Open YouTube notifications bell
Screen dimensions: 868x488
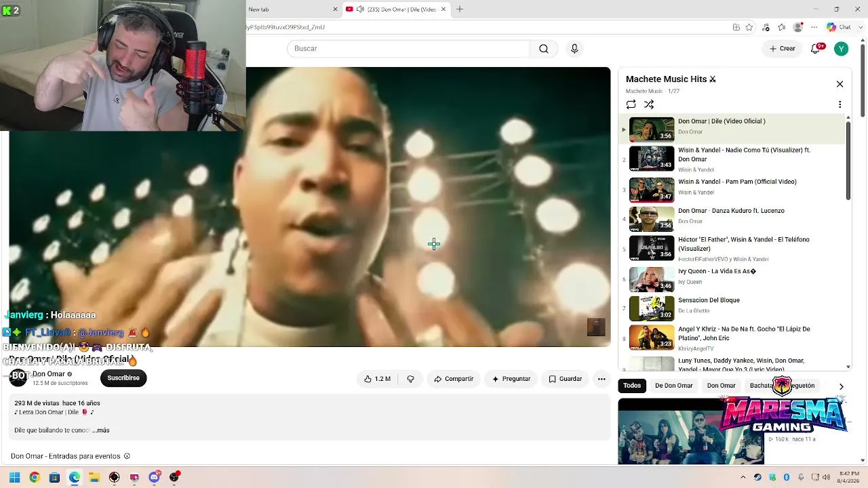(816, 49)
